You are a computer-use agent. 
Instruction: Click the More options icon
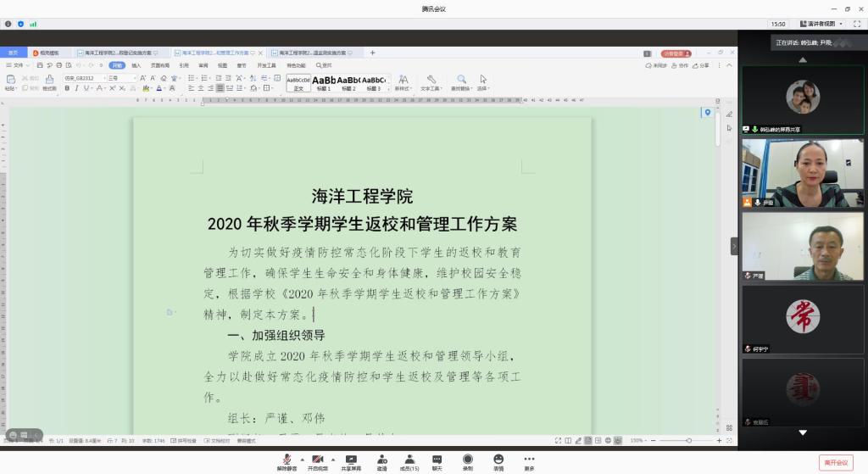(529, 460)
